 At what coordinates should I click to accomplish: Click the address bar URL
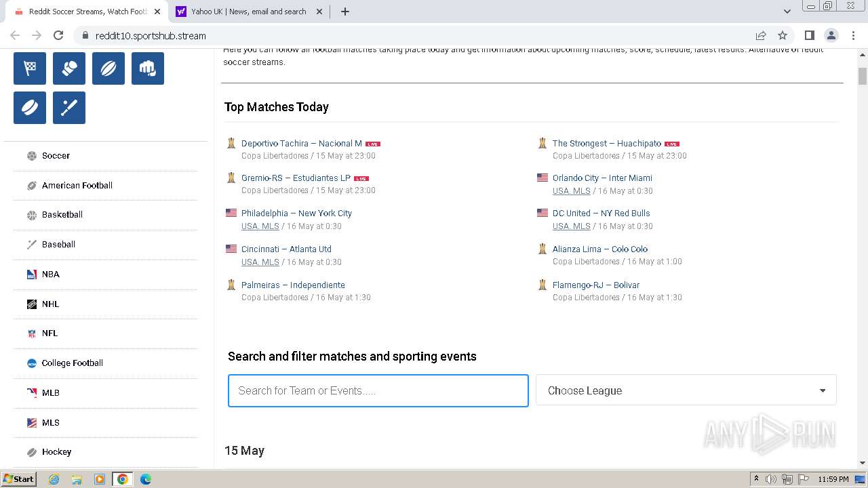(151, 36)
